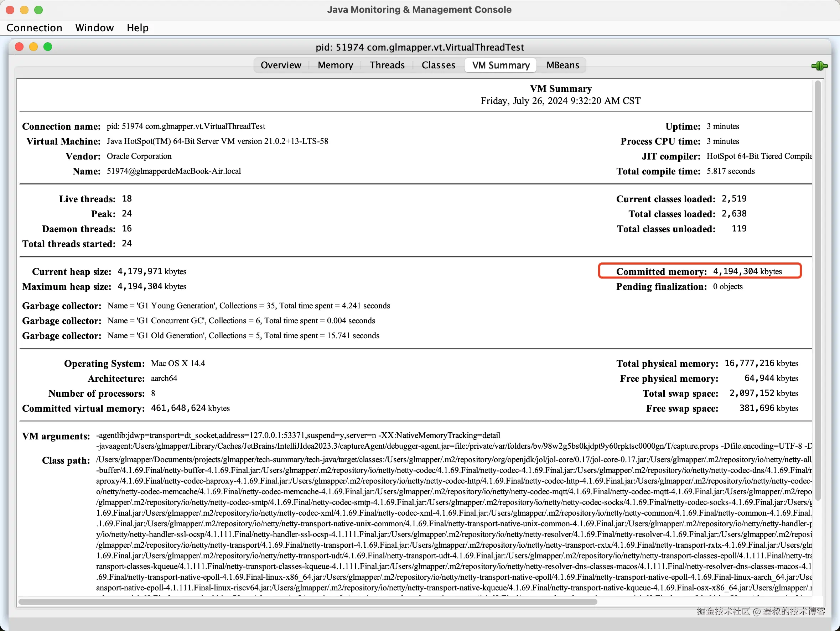Screen dimensions: 840x631
Task: Click the vertical scrollbar of VM Summary
Action: click(818, 288)
